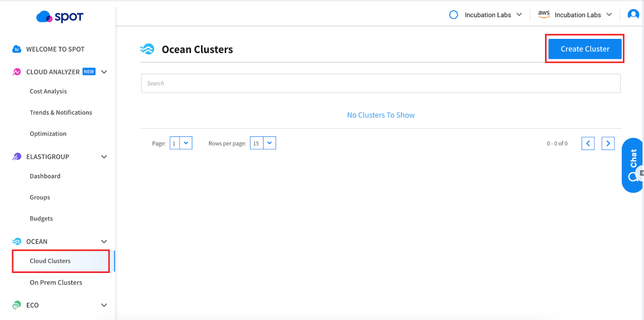Viewport: 644px width, 320px height.
Task: Go to next page arrow
Action: (608, 143)
